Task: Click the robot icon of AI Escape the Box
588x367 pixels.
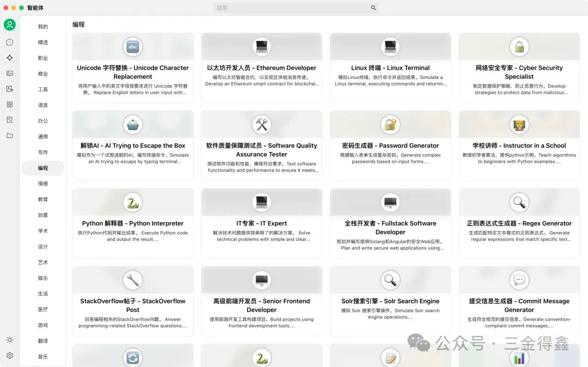Action: 133,125
